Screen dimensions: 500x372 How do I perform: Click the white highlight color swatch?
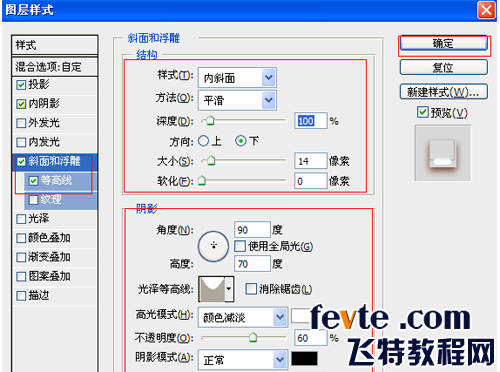(x=301, y=316)
